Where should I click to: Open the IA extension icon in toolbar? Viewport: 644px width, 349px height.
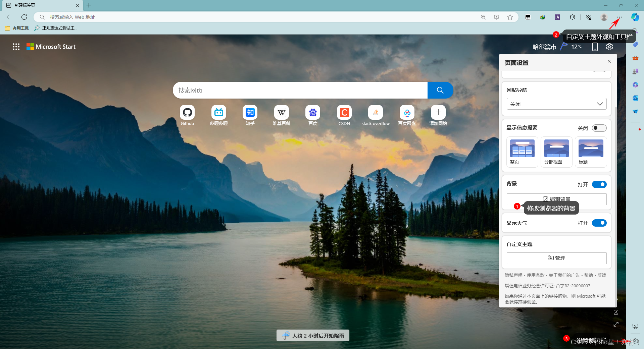pyautogui.click(x=557, y=17)
